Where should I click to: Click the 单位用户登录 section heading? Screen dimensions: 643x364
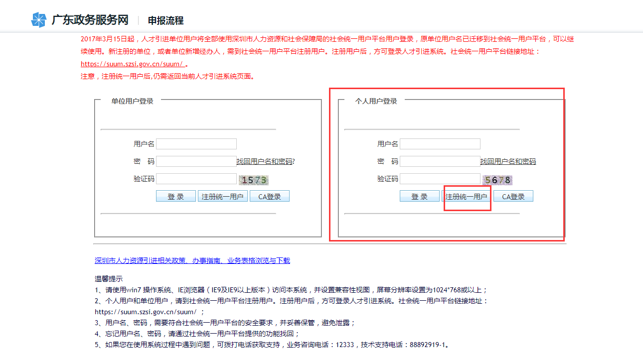[x=132, y=101]
